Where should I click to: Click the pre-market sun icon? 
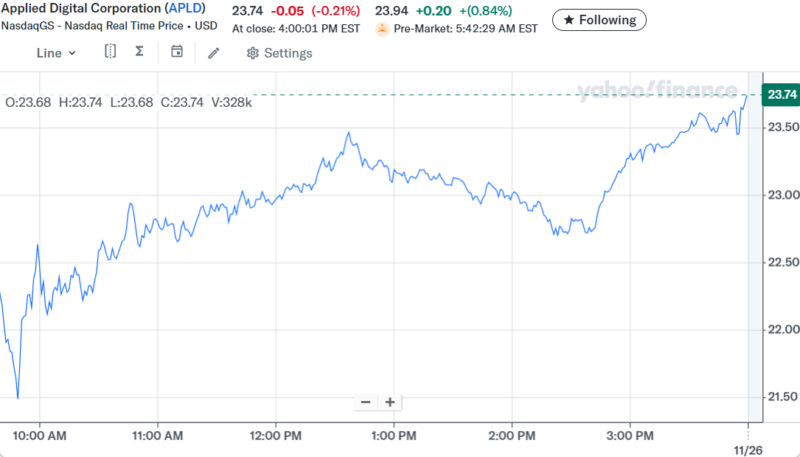(382, 29)
